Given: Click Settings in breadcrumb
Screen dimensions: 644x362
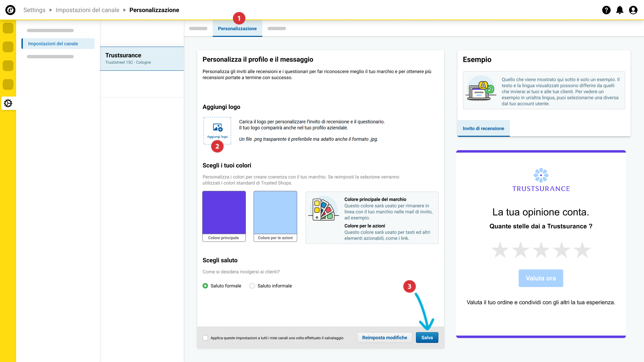Looking at the screenshot, I should pyautogui.click(x=34, y=10).
